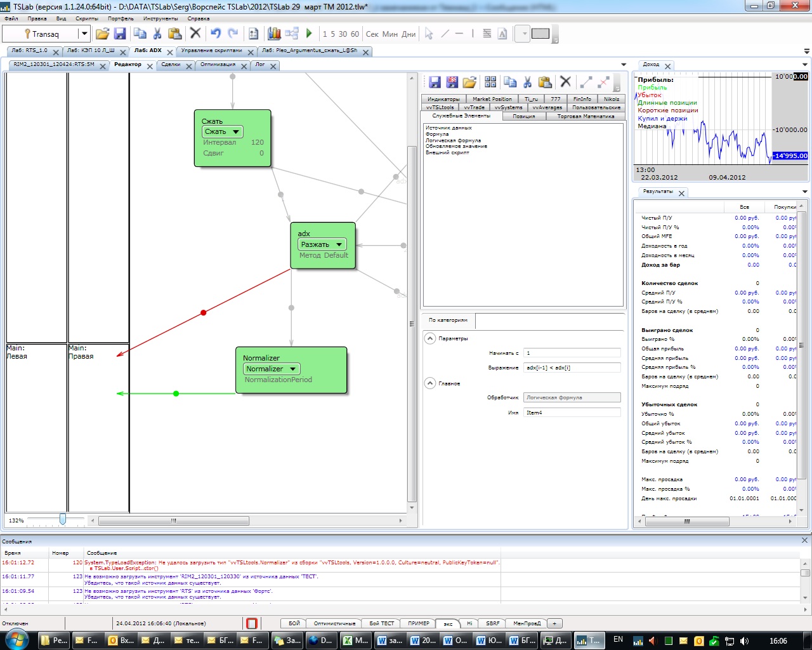The width and height of the screenshot is (812, 650).
Task: Switch to the Оптимизация tab
Action: point(218,65)
